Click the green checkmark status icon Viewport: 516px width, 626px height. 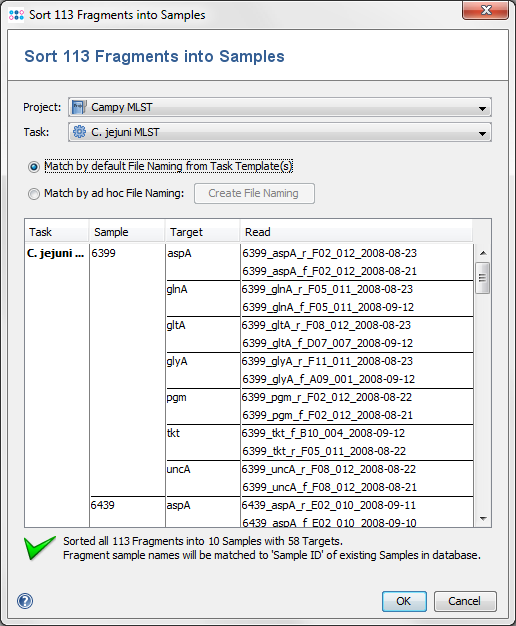(40, 547)
